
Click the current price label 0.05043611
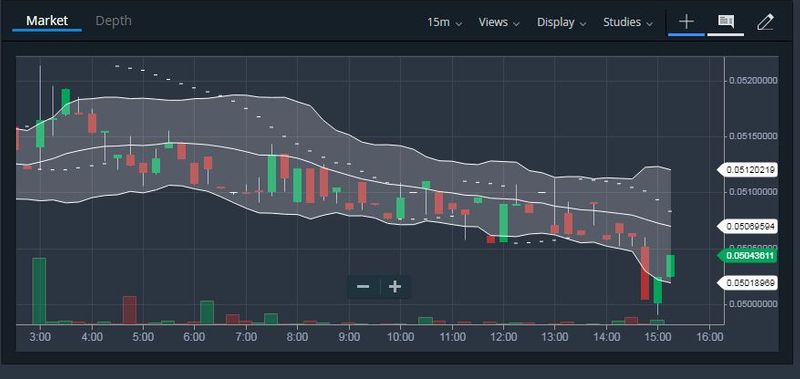(747, 256)
